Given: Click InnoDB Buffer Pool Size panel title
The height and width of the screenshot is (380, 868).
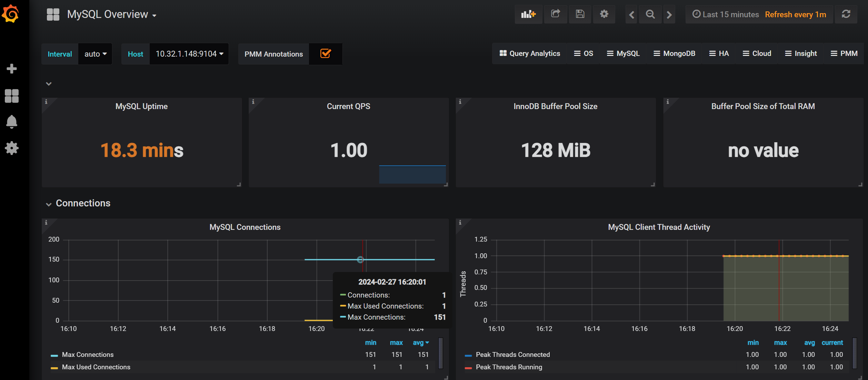Looking at the screenshot, I should click(x=555, y=106).
